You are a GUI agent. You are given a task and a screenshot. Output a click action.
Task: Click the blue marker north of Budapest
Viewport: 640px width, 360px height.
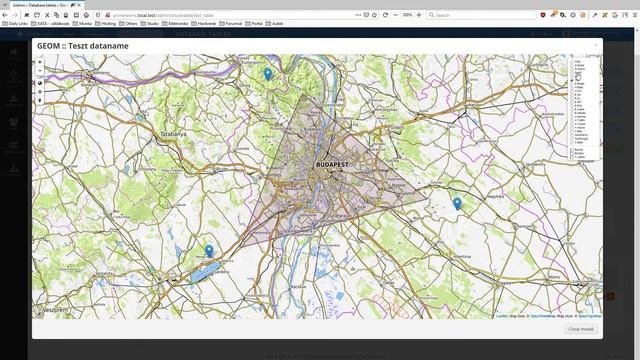(268, 74)
